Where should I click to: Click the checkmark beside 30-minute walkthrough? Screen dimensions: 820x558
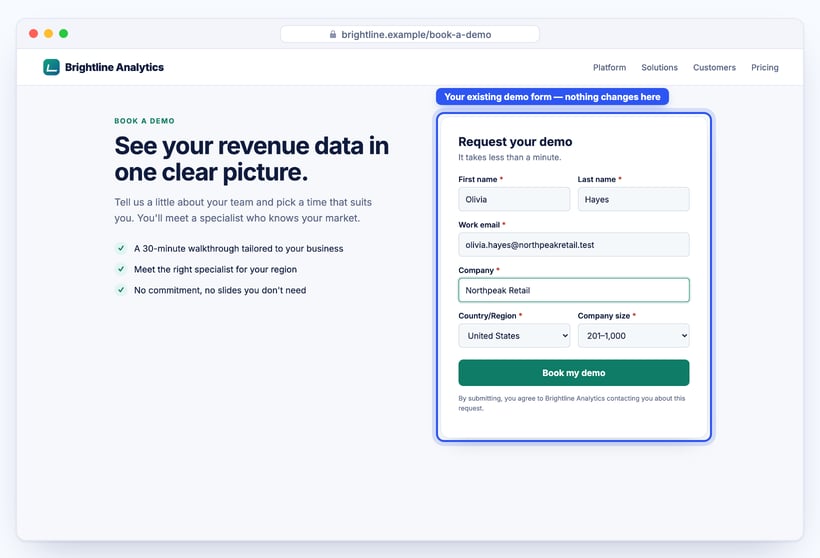tap(121, 248)
